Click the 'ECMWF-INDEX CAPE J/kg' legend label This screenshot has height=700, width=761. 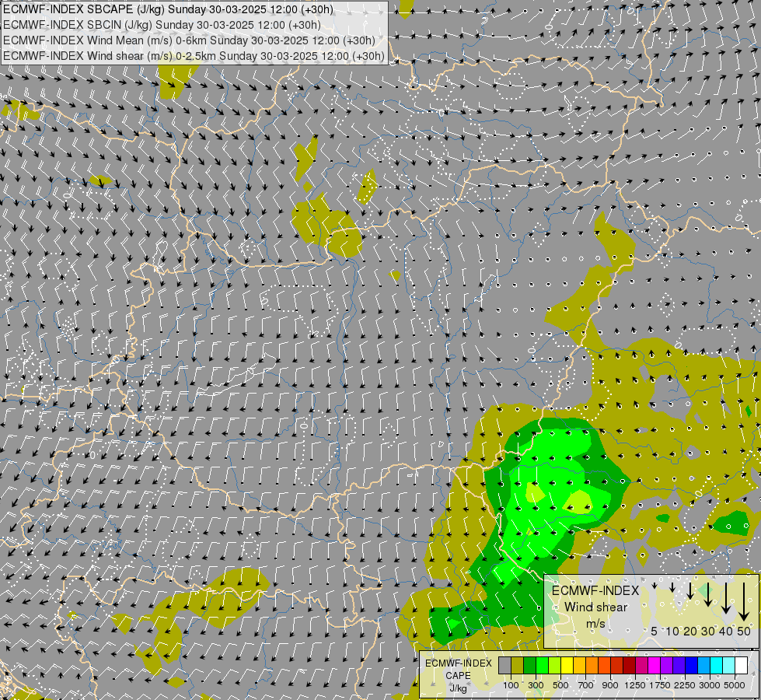458,675
